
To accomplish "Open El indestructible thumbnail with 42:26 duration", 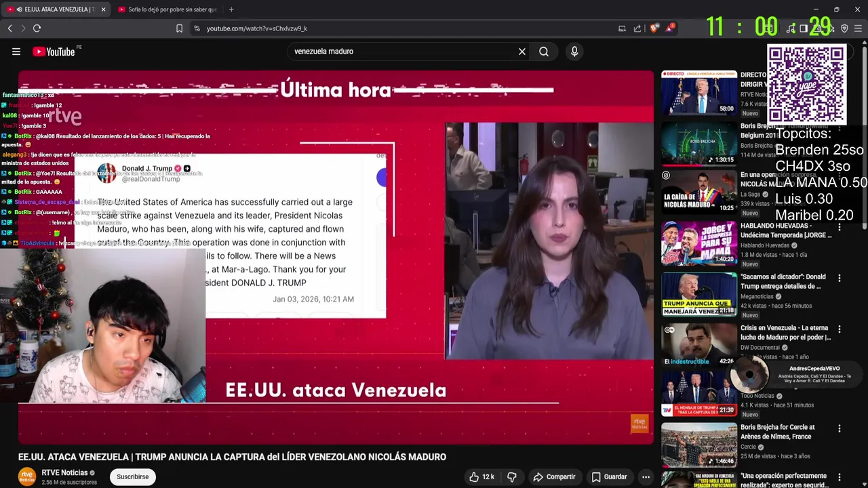I will tap(699, 344).
